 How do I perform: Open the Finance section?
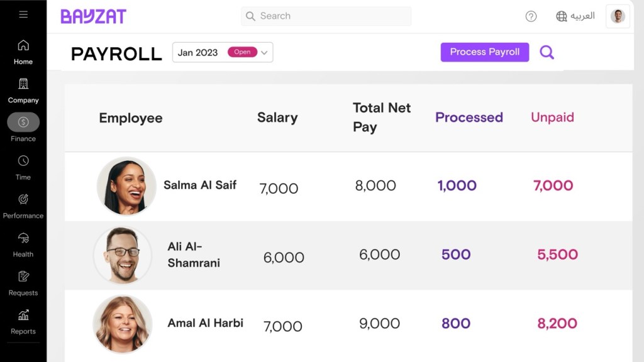(x=23, y=123)
